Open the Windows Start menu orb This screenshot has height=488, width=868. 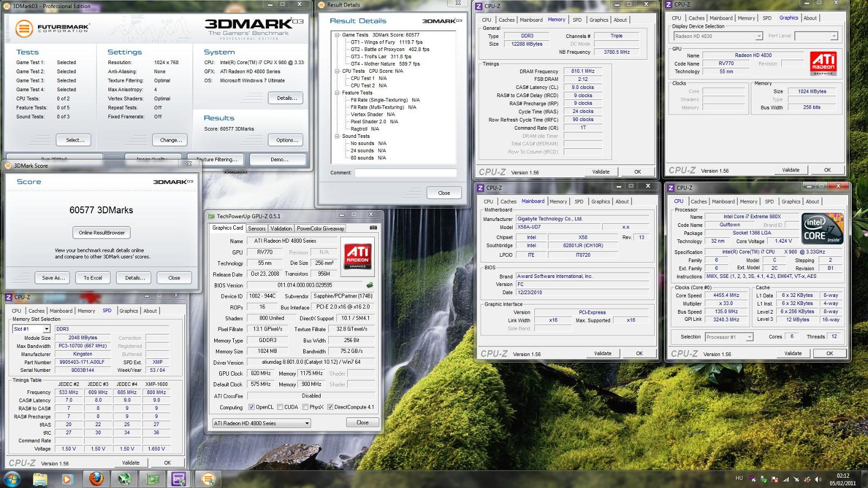coord(12,479)
